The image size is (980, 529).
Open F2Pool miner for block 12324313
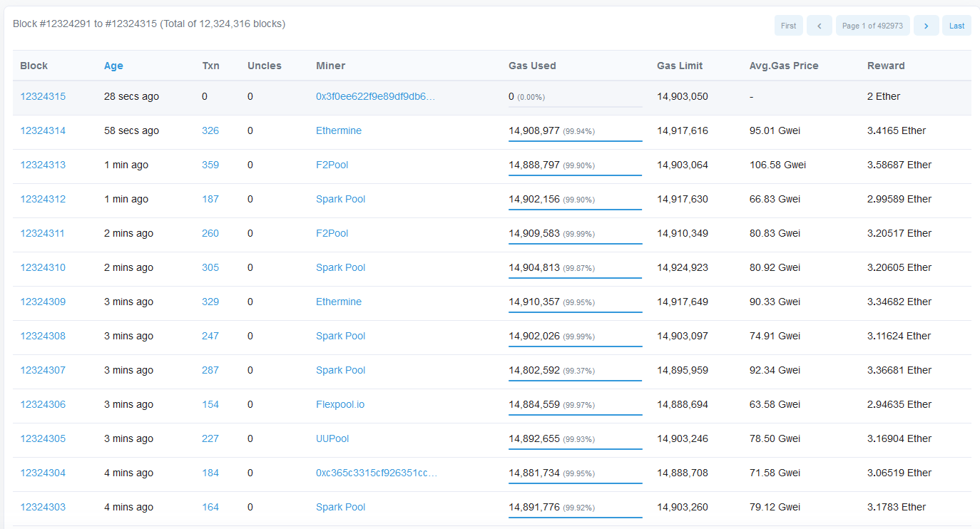pos(332,165)
